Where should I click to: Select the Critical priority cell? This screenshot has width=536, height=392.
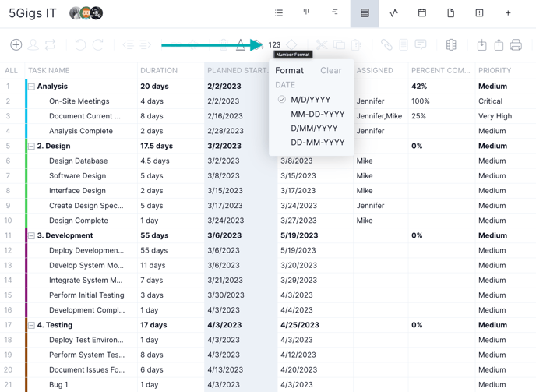(490, 101)
